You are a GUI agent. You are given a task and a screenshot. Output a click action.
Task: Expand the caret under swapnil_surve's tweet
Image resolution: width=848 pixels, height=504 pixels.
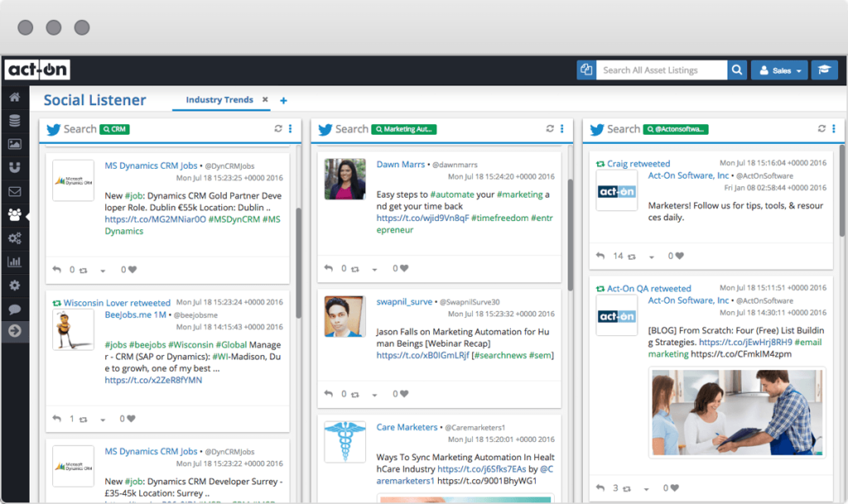[x=373, y=393]
